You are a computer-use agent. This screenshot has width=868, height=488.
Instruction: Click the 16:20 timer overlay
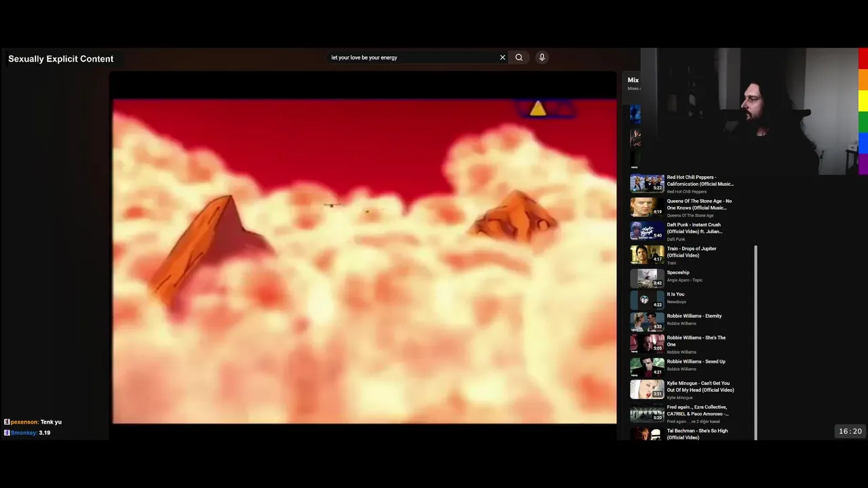[x=850, y=431]
